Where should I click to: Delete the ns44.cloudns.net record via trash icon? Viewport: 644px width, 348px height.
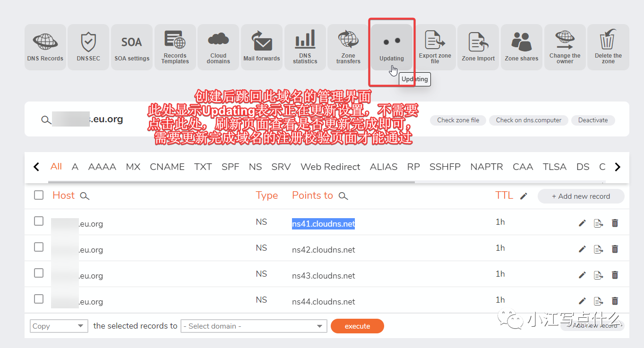point(615,301)
